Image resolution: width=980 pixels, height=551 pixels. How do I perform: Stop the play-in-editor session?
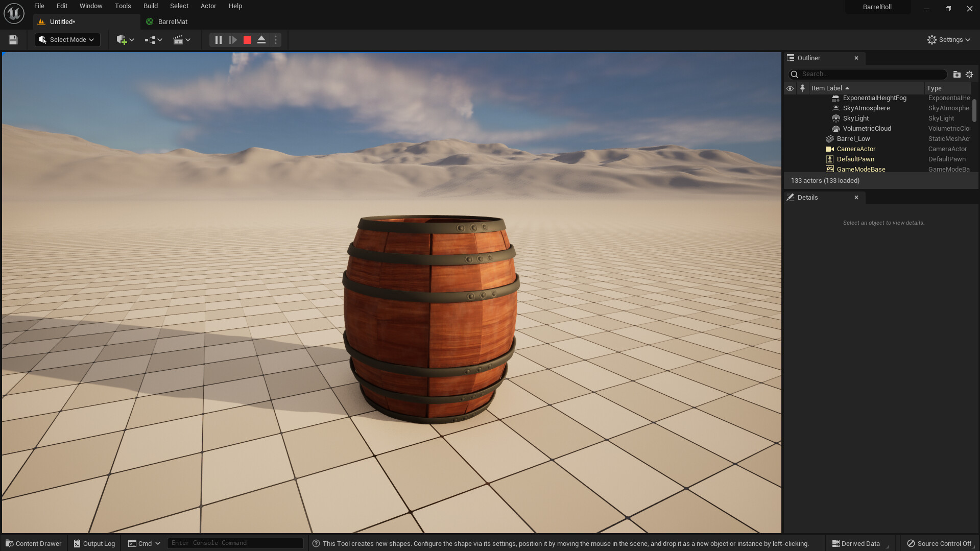click(247, 39)
